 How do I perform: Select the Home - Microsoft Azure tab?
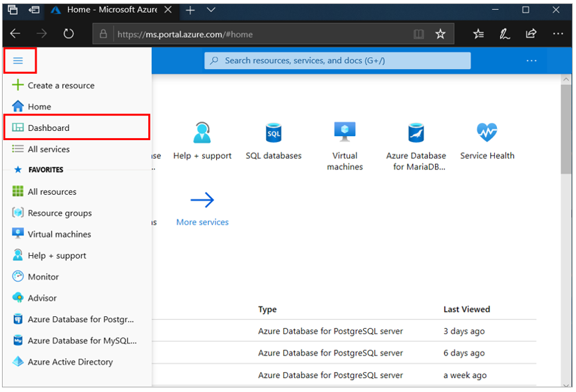(x=112, y=10)
